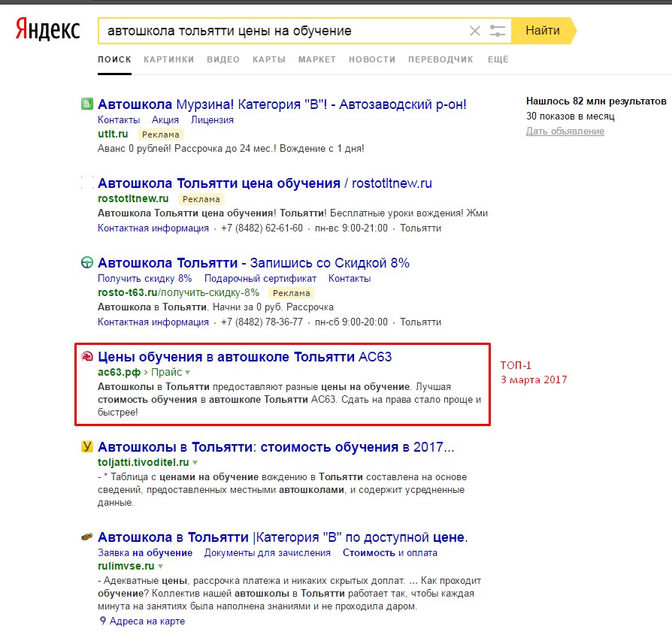672x638 pixels.
Task: Click Реклама label next to utlt.ru
Action: pyautogui.click(x=161, y=135)
